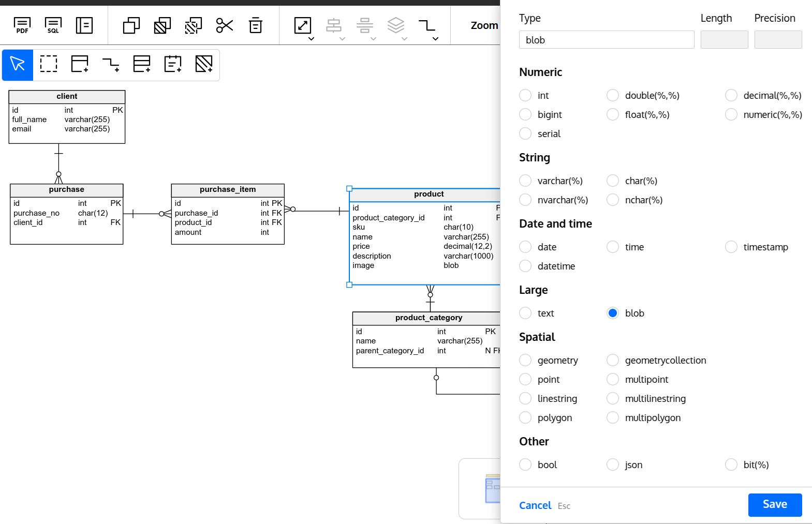Click the horizontal align icon

(x=334, y=25)
